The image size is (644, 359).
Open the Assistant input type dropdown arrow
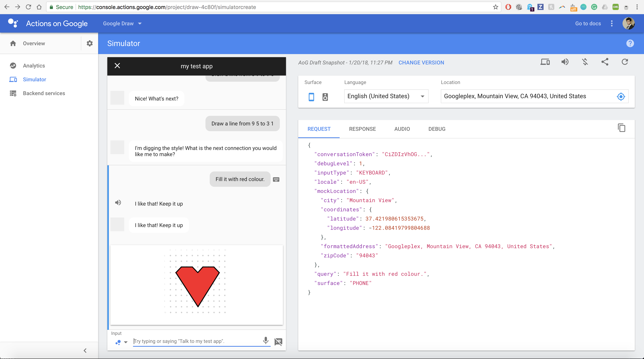coord(126,342)
